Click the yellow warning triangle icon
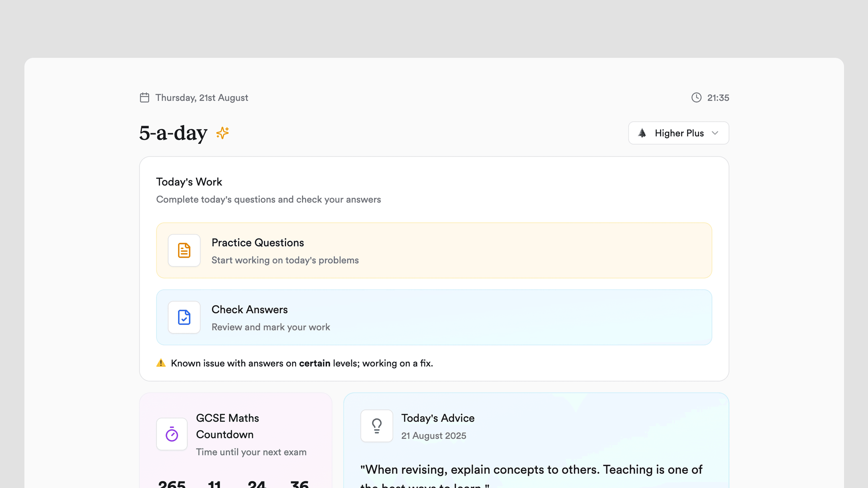Image resolution: width=868 pixels, height=488 pixels. coord(161,363)
